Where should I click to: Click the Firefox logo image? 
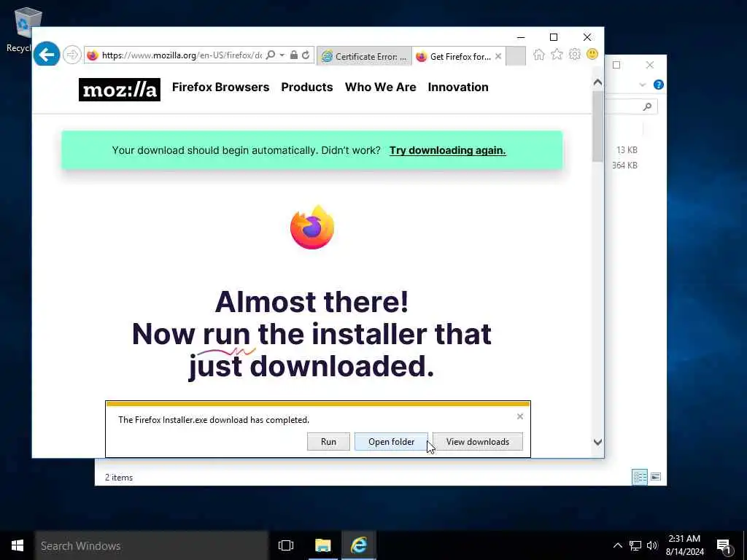pyautogui.click(x=312, y=227)
